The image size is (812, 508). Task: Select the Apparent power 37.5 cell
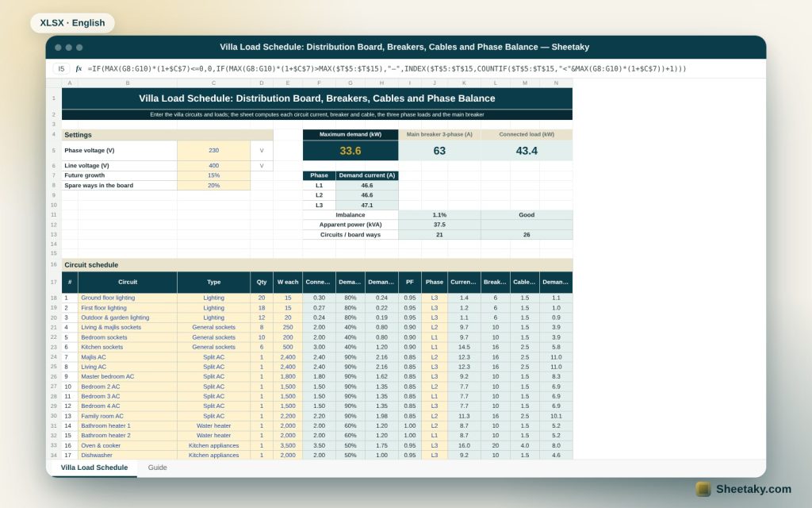point(439,225)
